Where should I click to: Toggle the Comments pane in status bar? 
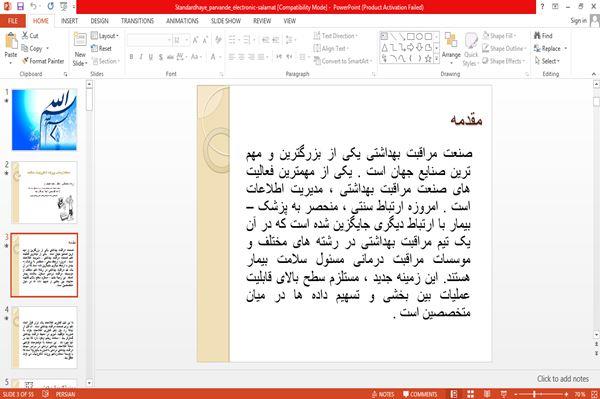[420, 394]
